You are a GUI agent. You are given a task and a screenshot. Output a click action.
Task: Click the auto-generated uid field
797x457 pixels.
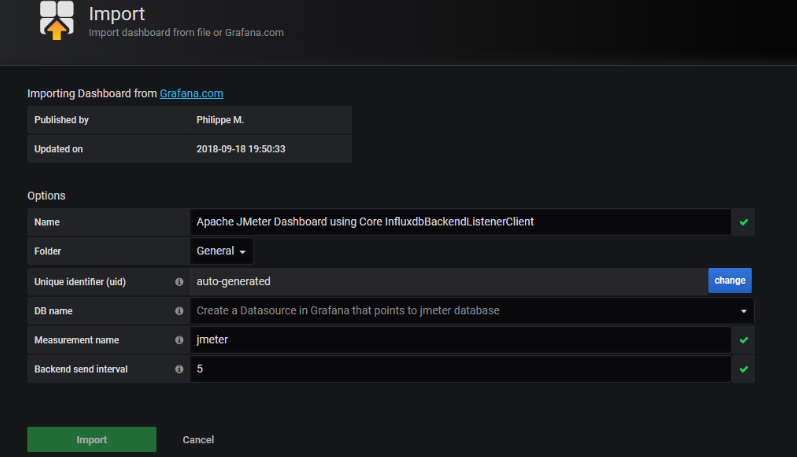(449, 282)
